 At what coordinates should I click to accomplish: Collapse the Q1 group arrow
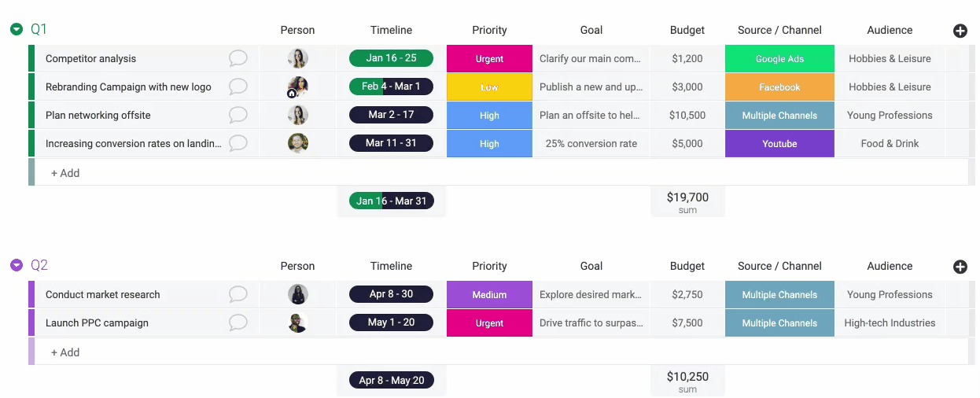pyautogui.click(x=17, y=29)
